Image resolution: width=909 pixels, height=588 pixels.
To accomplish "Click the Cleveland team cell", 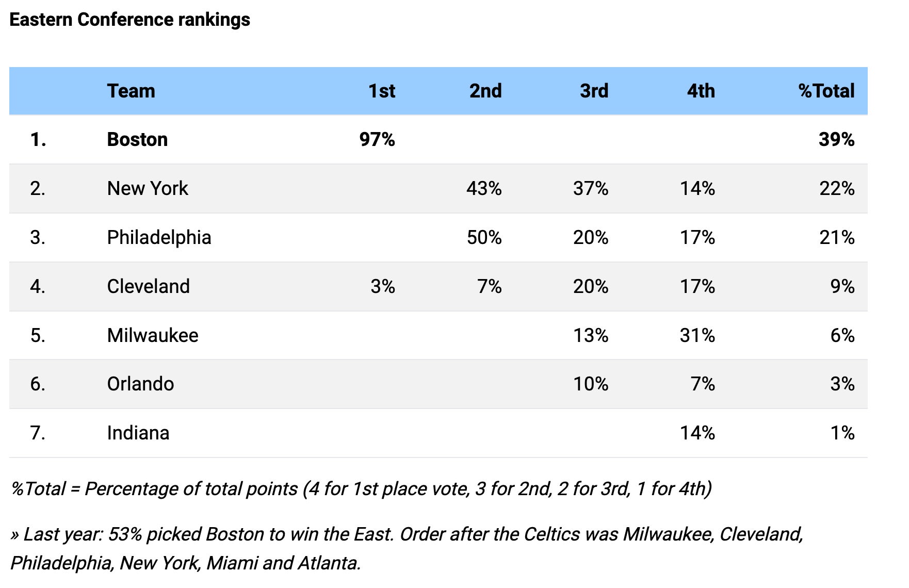I will [149, 286].
